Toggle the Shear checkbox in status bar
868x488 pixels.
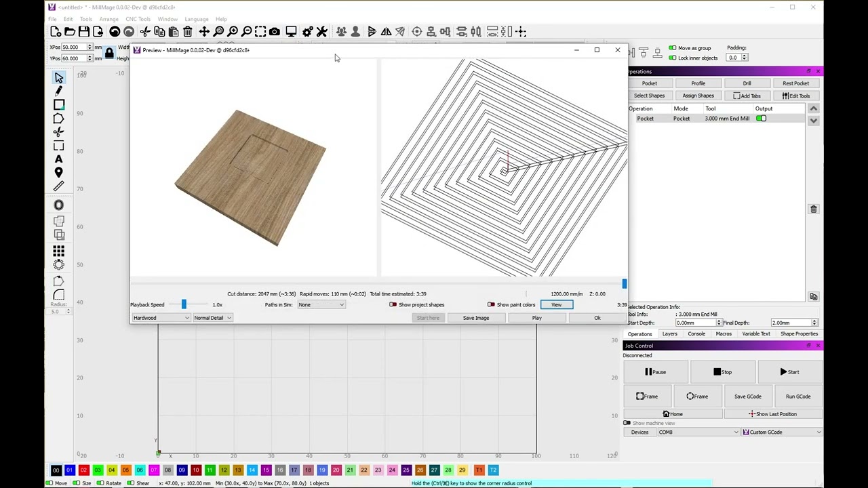(130, 483)
